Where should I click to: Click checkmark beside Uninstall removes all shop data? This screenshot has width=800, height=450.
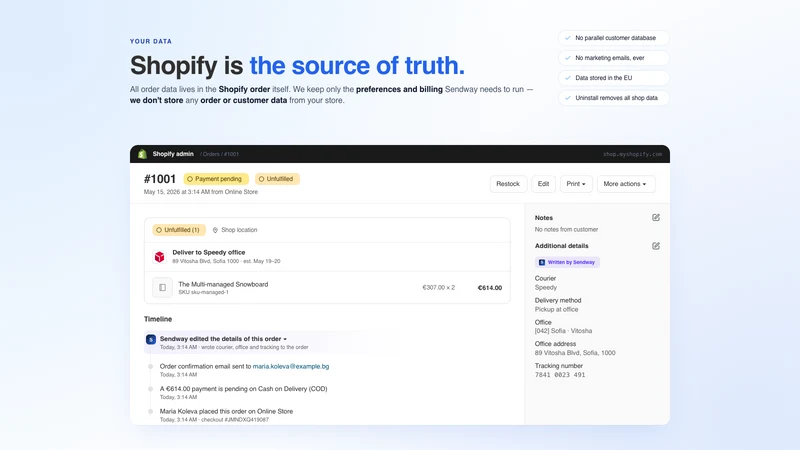pyautogui.click(x=568, y=97)
